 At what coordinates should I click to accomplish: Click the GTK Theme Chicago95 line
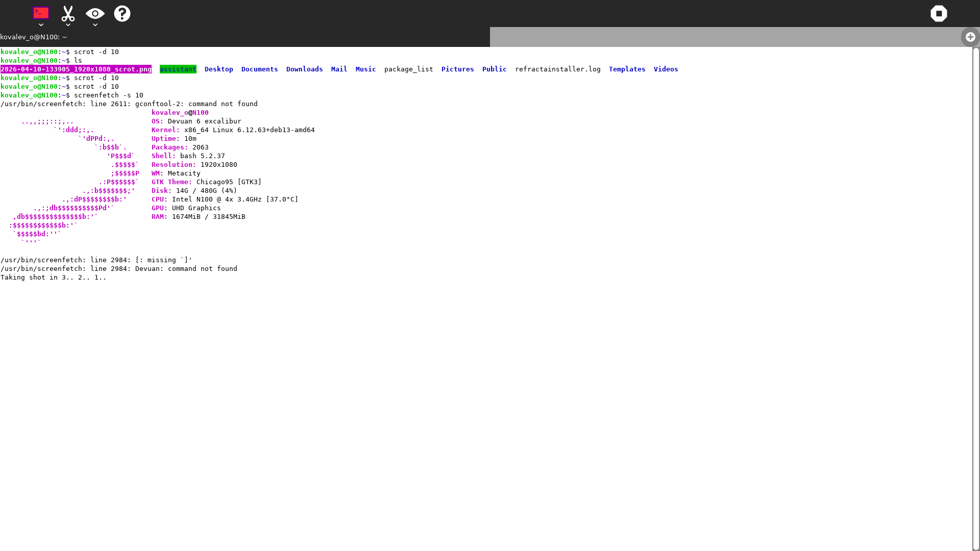[x=206, y=182]
